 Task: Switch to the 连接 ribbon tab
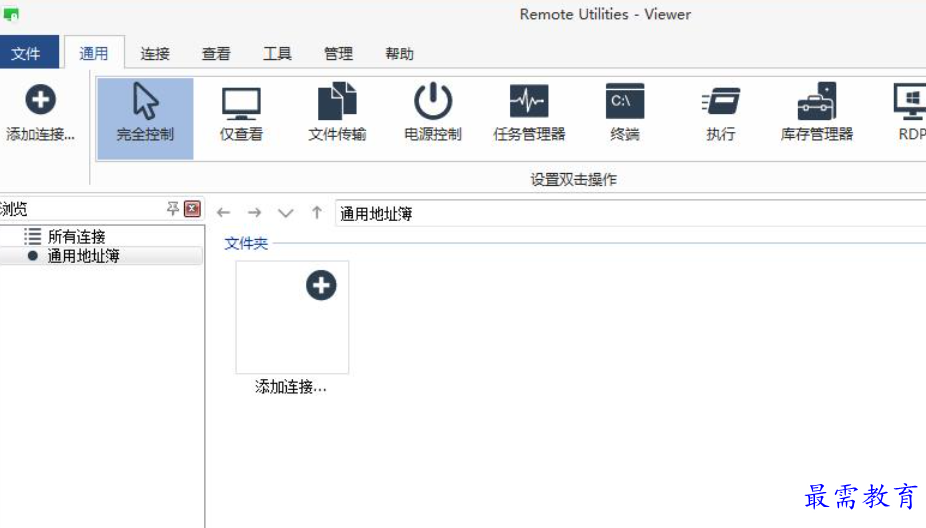tap(155, 54)
